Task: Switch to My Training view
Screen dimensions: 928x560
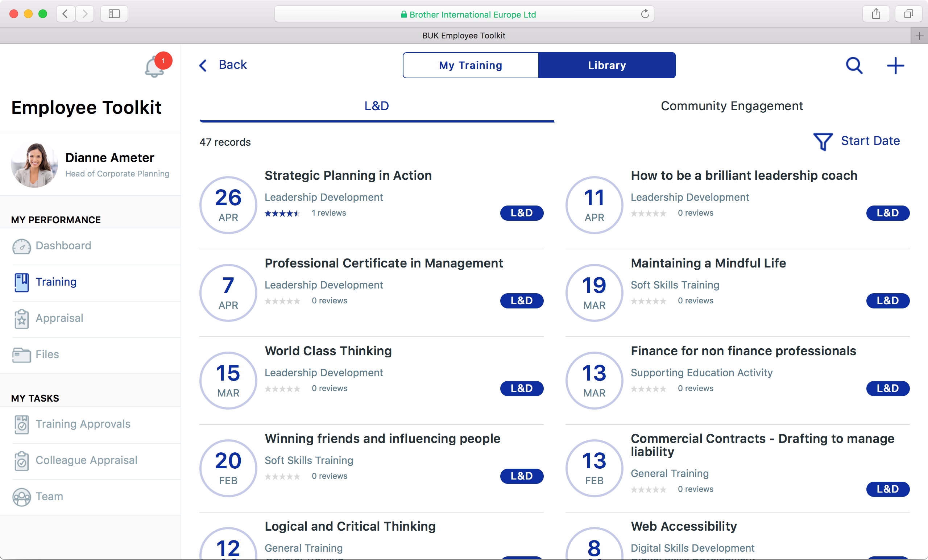Action: [x=471, y=65]
